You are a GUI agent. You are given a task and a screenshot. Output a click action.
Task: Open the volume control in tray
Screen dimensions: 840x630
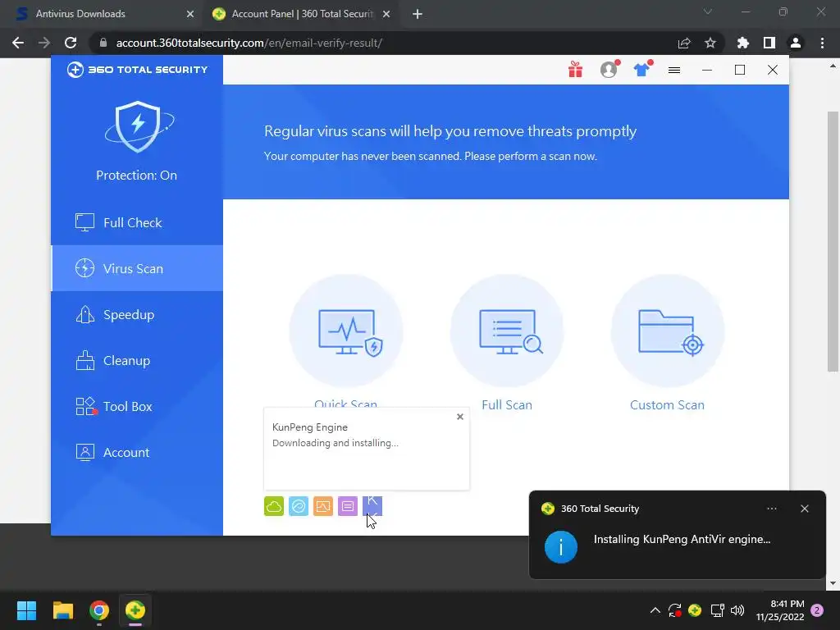click(x=737, y=610)
